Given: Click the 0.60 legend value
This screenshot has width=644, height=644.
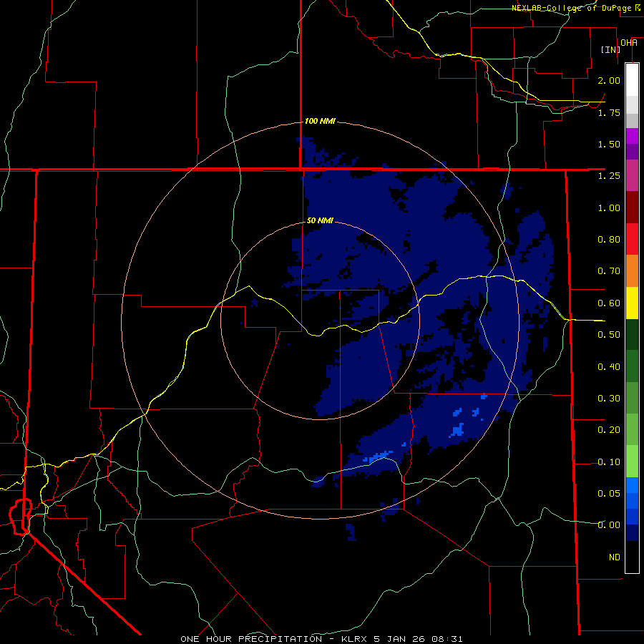Looking at the screenshot, I should [x=609, y=303].
